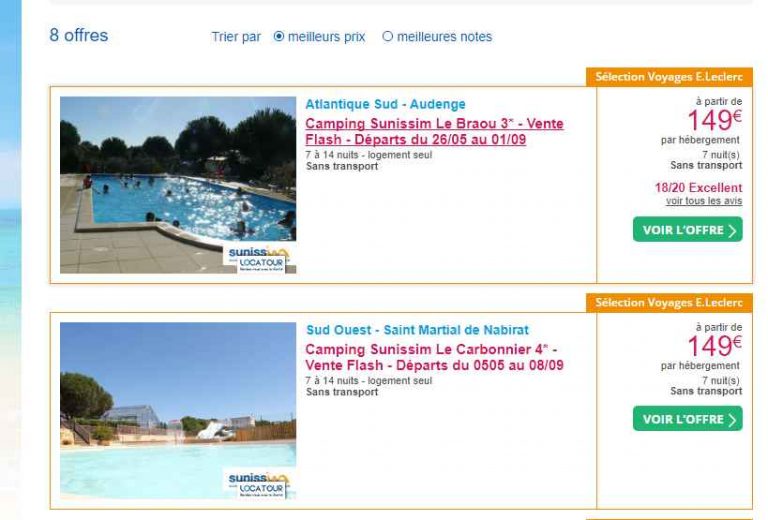Screen dimensions: 768x520
Task: Click the 149€ price of the Le Braou offer
Action: [715, 119]
